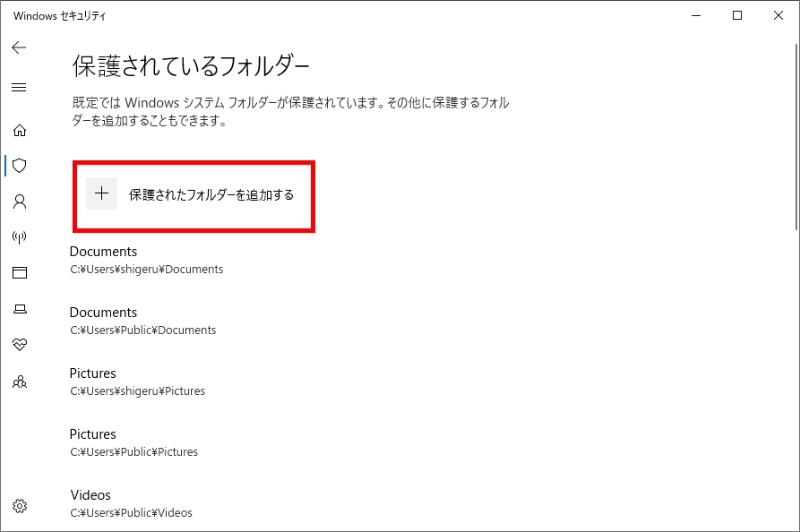Select Pictures folder under Public
This screenshot has width=800, height=532.
pyautogui.click(x=134, y=443)
